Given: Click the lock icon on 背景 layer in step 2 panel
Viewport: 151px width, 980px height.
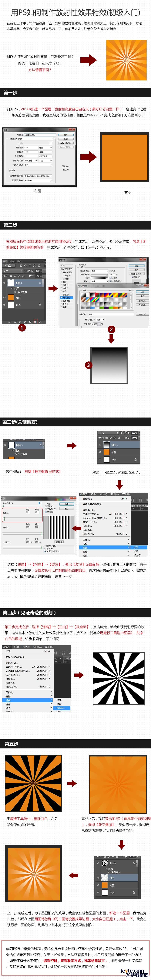Looking at the screenshot, I should (x=39, y=305).
